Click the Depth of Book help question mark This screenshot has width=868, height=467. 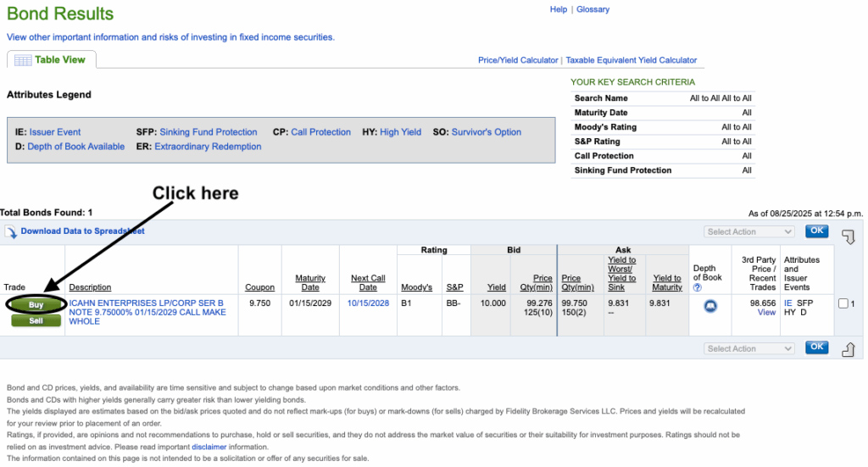coord(697,287)
